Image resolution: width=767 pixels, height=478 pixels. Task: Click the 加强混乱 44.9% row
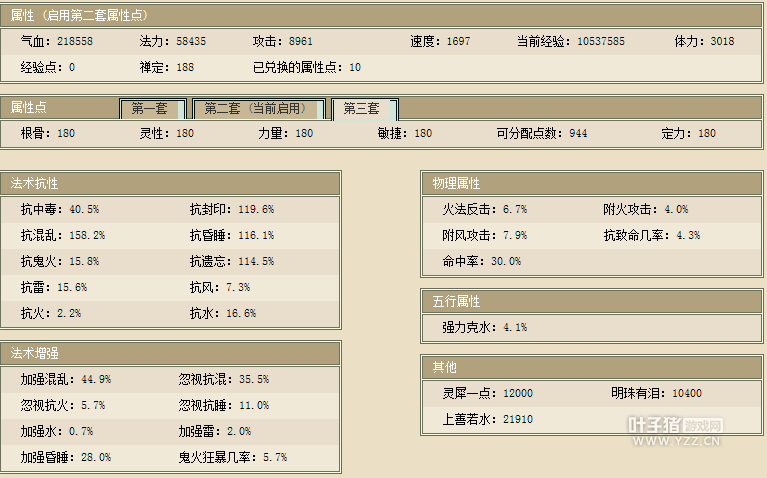tap(65, 380)
